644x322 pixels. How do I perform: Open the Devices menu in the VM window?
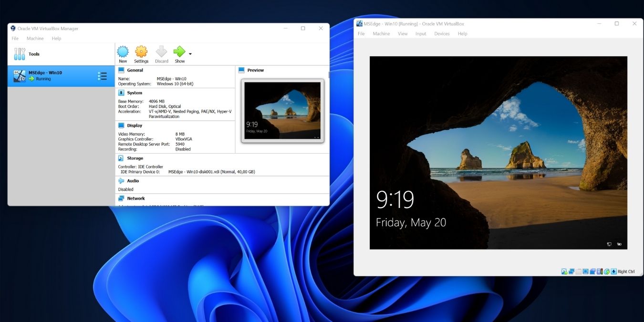pyautogui.click(x=441, y=33)
